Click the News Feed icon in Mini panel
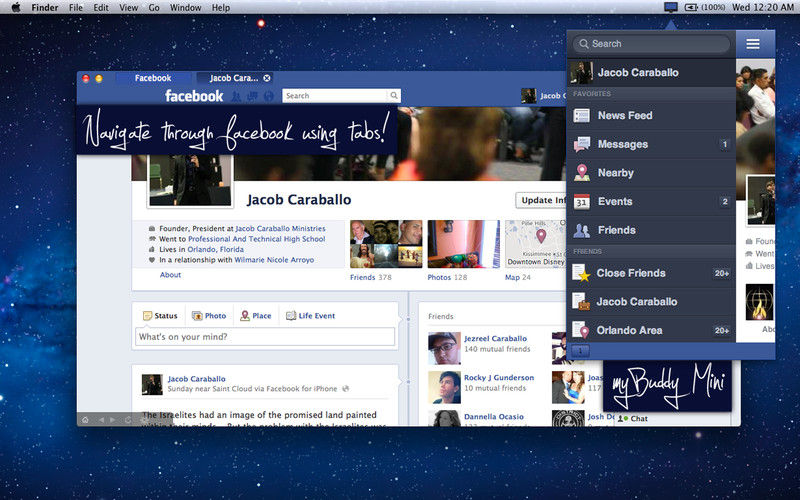This screenshot has width=800, height=500. (x=582, y=116)
